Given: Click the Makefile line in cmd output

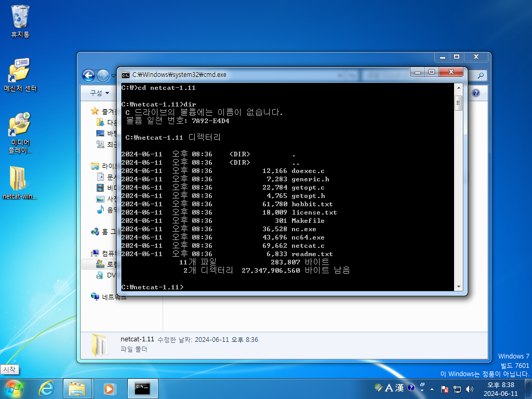Looking at the screenshot, I should coord(222,220).
